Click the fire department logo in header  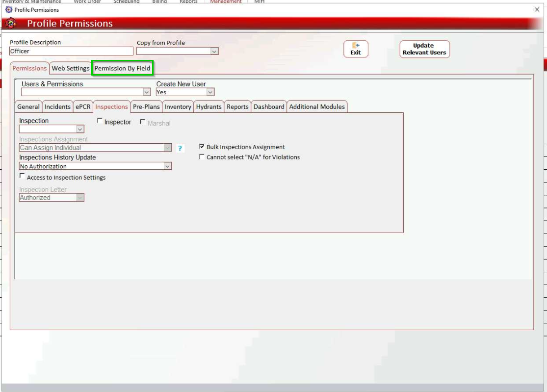pyautogui.click(x=10, y=24)
